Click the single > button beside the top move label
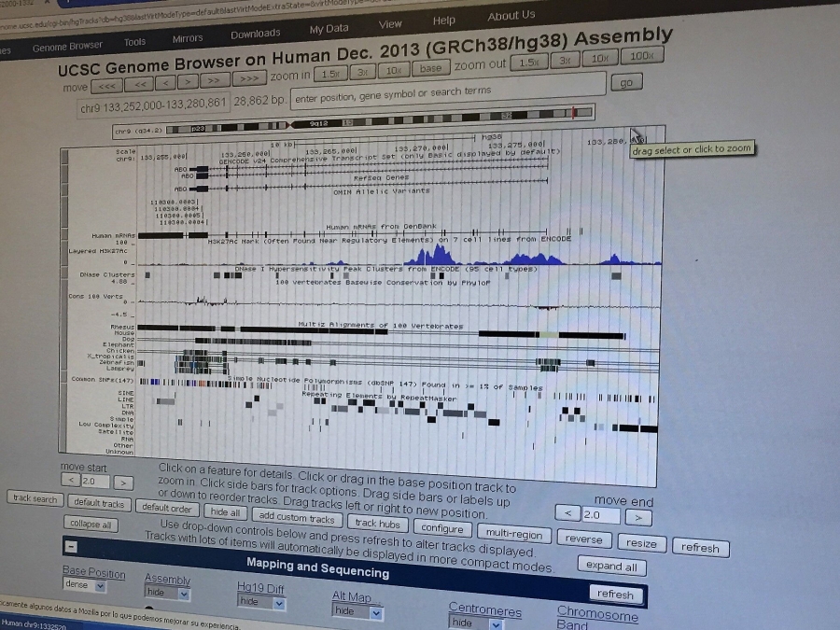Viewport: 840px width, 630px height. pos(188,81)
